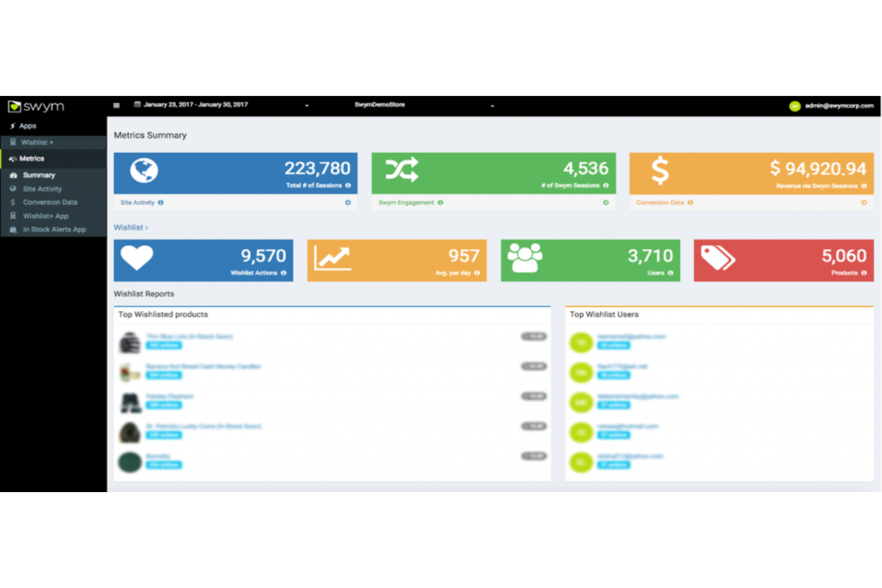Viewport: 882px width, 588px height.
Task: Click info icon beside Wishlist Actions
Action: tap(284, 273)
